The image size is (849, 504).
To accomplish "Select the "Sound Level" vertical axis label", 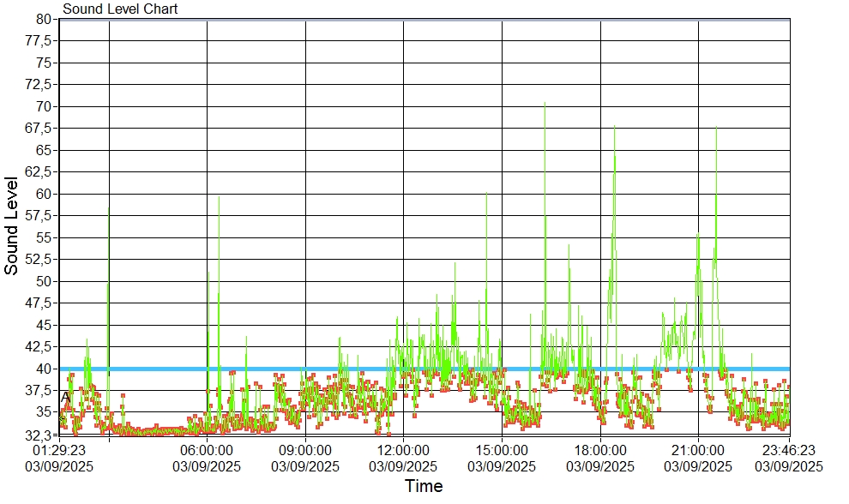I will [x=12, y=225].
